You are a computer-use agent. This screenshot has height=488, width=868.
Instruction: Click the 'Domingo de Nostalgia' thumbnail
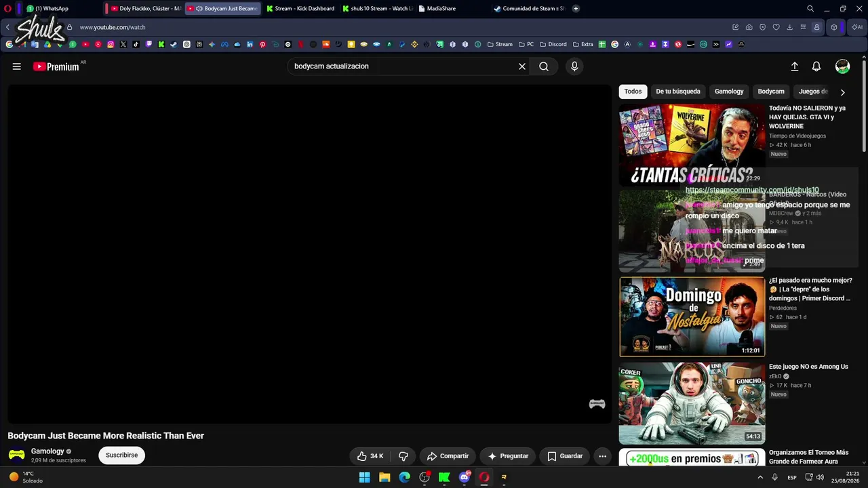[692, 317]
